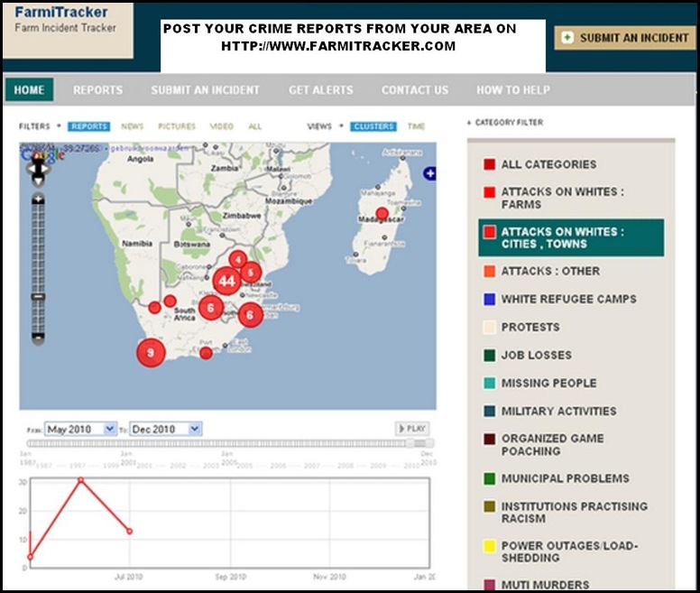Click the map pan arrows control
Image resolution: width=700 pixels, height=593 pixels.
coord(38,171)
